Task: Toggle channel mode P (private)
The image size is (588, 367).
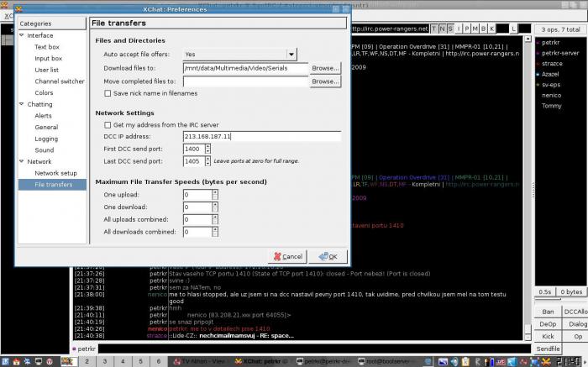Action: (467, 29)
